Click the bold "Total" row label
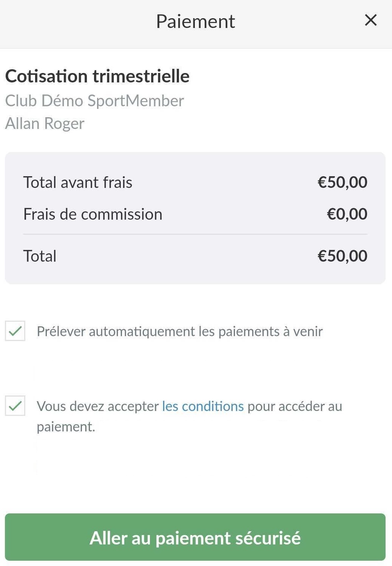This screenshot has width=392, height=566. click(40, 256)
